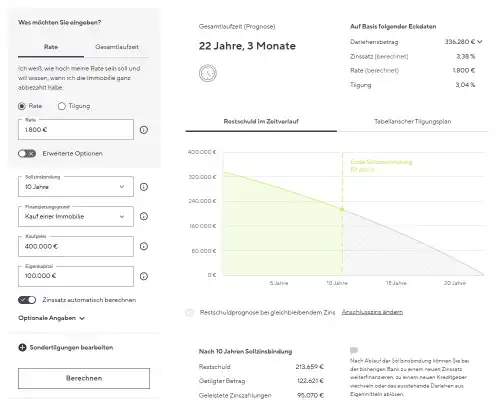Select the Tilgung radio button

[61, 106]
